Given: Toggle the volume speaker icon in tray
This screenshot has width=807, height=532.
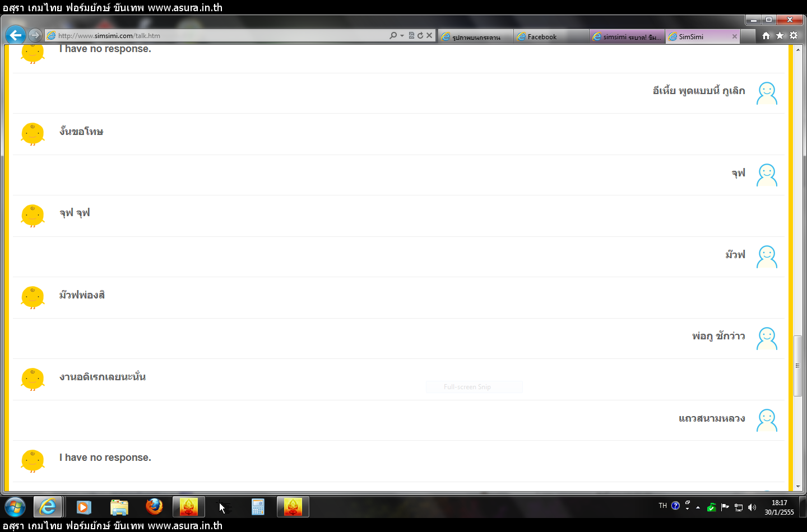Looking at the screenshot, I should [752, 507].
